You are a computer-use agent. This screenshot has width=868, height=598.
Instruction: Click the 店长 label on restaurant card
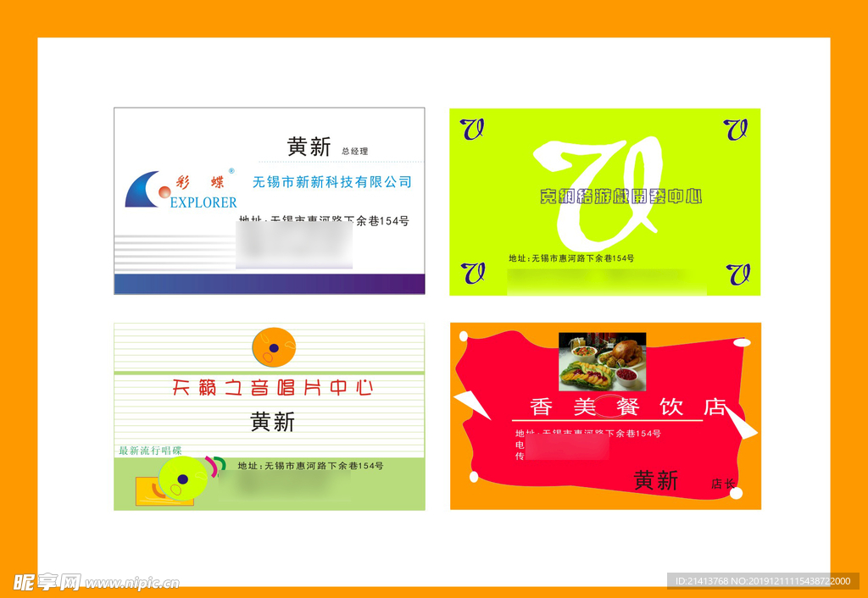(x=723, y=484)
